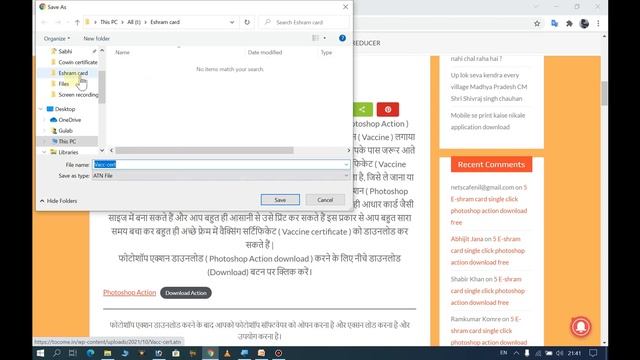
Task: Open the Action Center notifications icon
Action: [x=593, y=353]
